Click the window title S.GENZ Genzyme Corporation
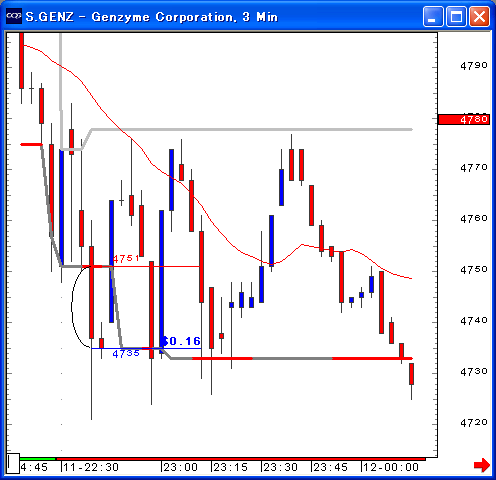The image size is (496, 480). tap(152, 16)
